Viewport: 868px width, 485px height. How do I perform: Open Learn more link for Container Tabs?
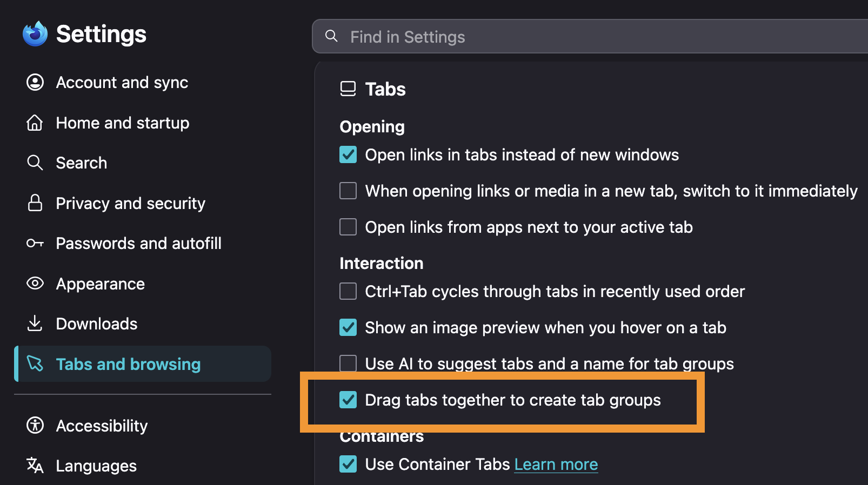coord(556,464)
